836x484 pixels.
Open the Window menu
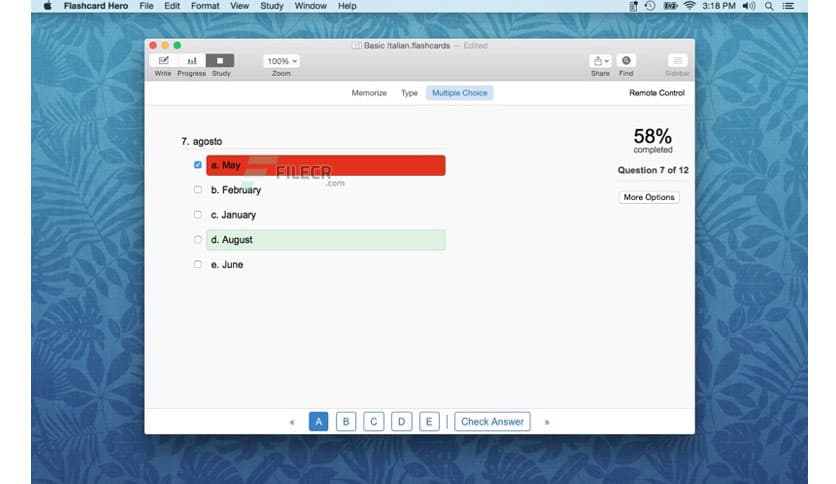(x=310, y=6)
